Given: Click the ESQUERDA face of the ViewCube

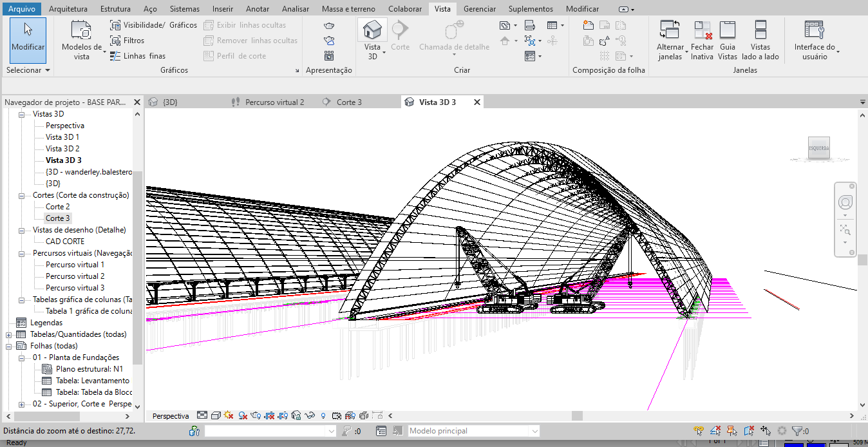Looking at the screenshot, I should [819, 149].
